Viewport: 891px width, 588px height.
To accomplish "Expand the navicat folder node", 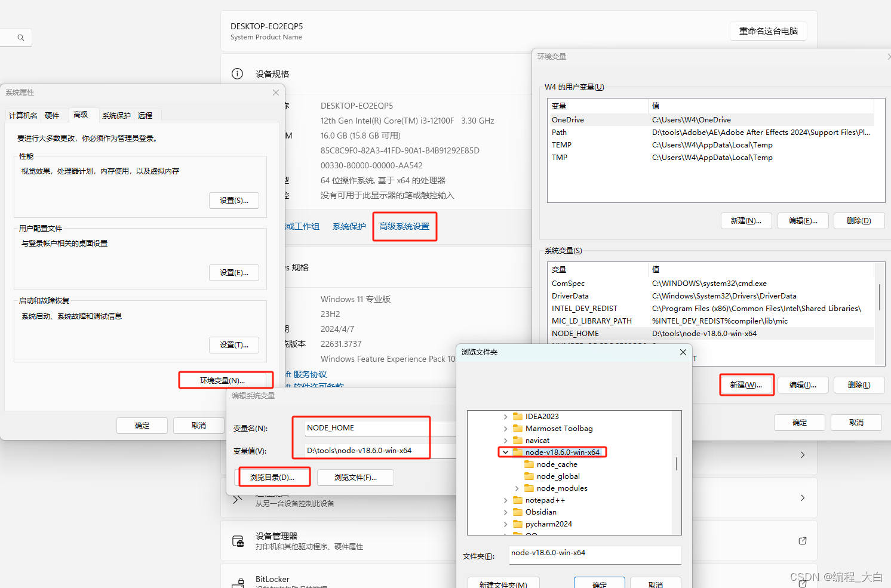I will click(505, 441).
